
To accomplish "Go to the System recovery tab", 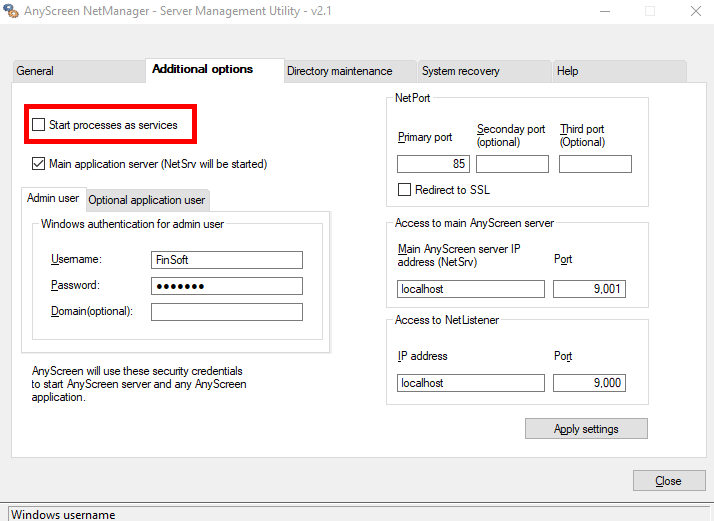I will tap(460, 71).
